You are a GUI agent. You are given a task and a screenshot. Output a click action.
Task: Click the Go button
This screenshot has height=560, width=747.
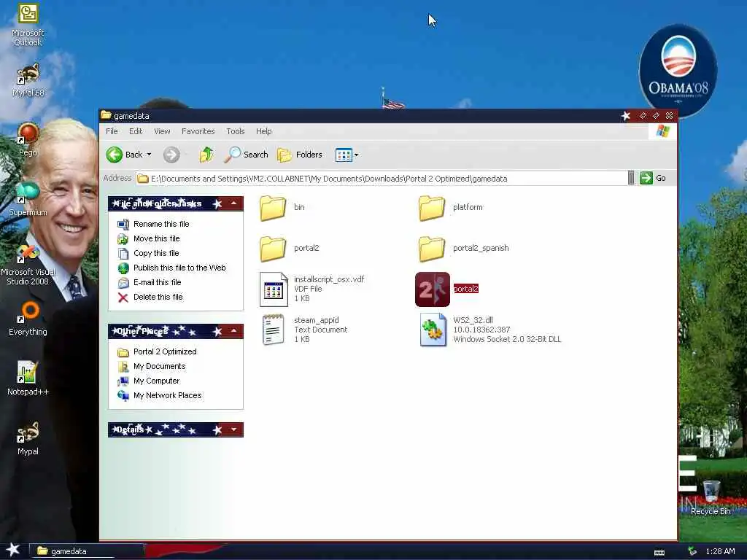[653, 178]
